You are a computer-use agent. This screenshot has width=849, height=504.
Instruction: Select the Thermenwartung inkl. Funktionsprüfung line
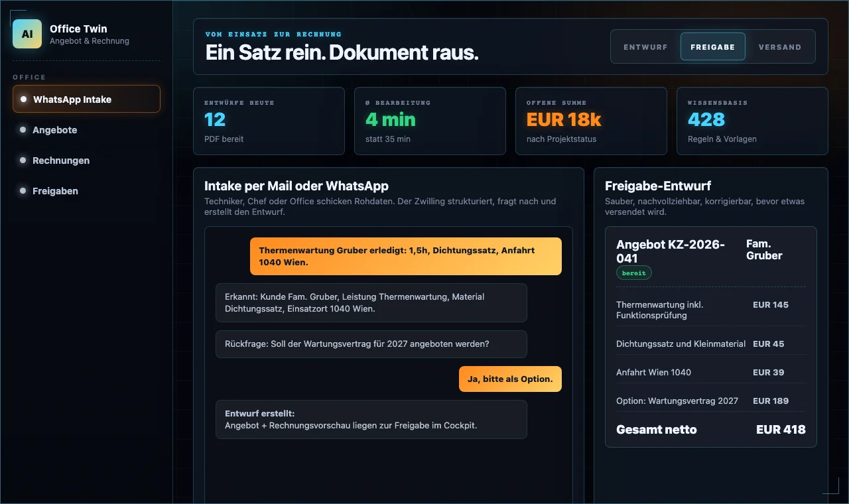(x=711, y=310)
